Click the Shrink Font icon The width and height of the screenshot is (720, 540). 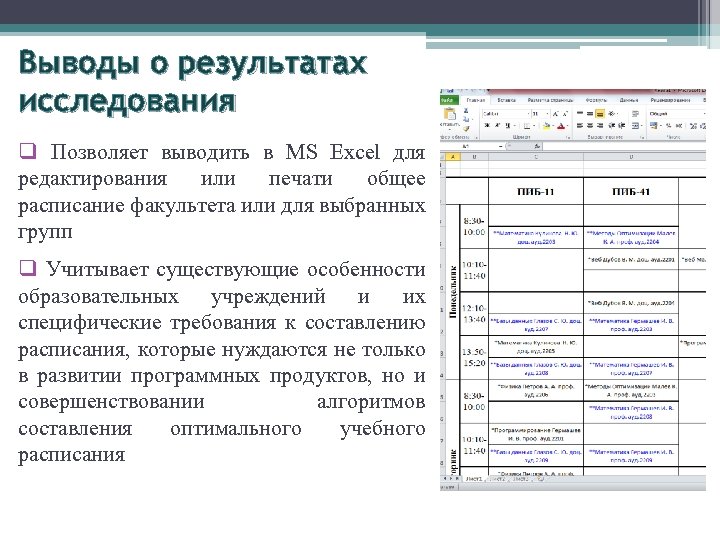coord(566,113)
